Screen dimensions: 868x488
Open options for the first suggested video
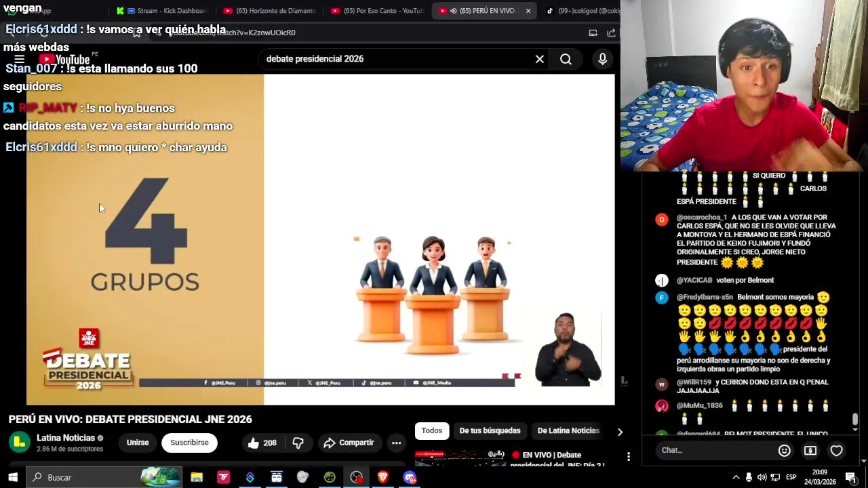[628, 457]
